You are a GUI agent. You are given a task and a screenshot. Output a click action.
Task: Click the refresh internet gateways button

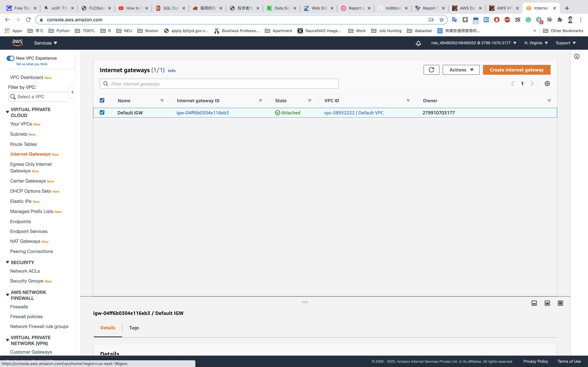point(431,70)
